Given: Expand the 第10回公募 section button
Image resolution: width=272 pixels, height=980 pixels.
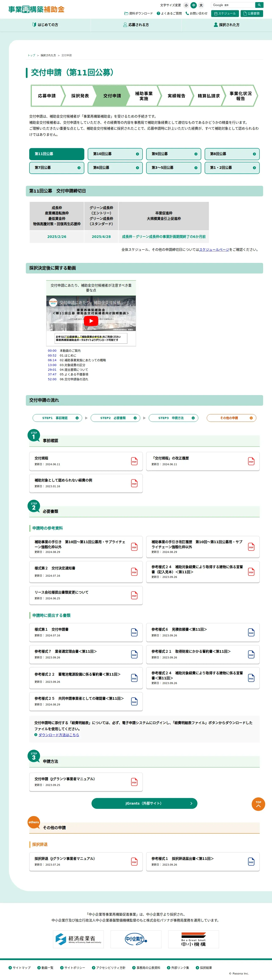Looking at the screenshot, I should (115, 154).
